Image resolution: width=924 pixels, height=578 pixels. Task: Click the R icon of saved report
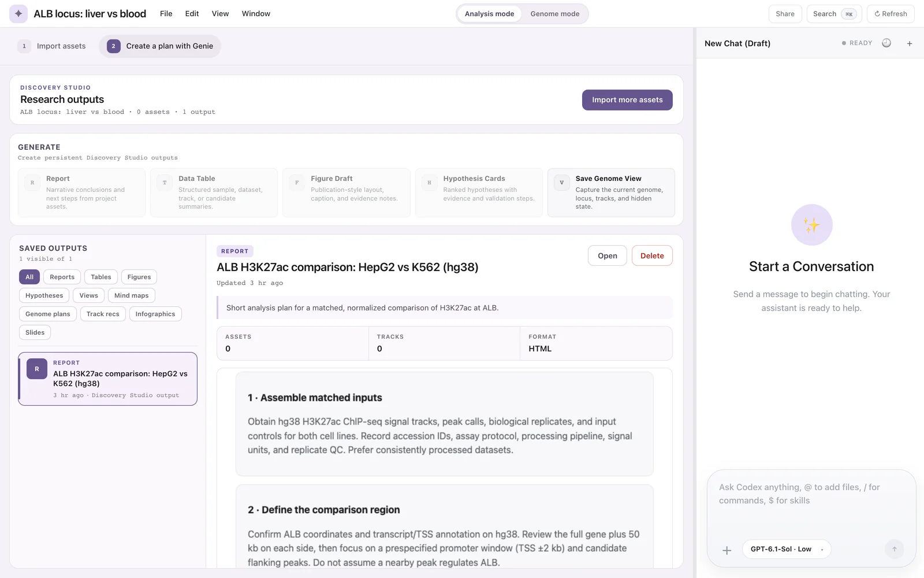coord(37,369)
